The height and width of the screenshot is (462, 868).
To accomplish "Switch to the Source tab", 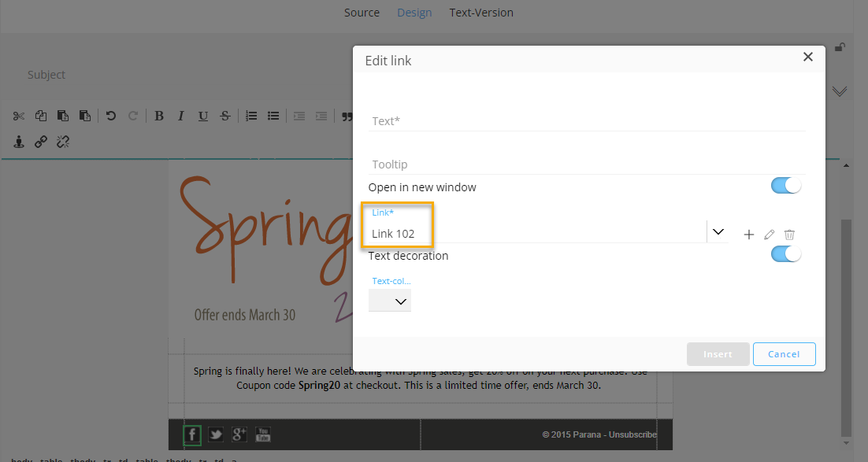I will [x=362, y=13].
